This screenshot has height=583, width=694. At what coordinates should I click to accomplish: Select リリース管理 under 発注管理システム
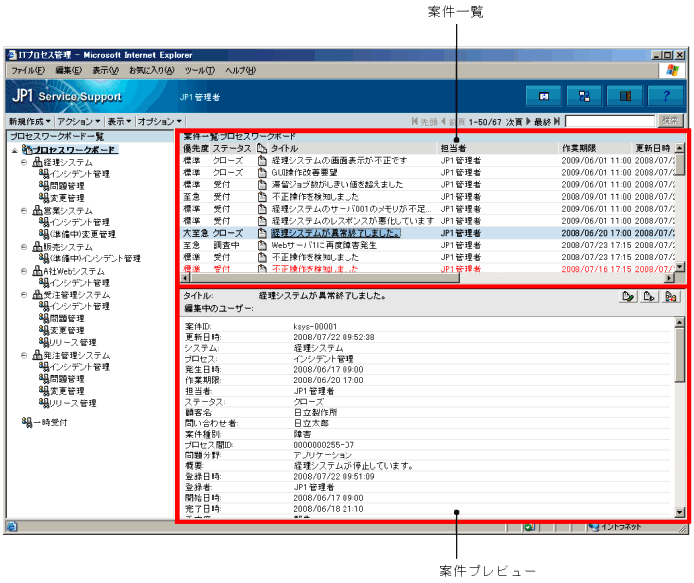click(x=68, y=403)
